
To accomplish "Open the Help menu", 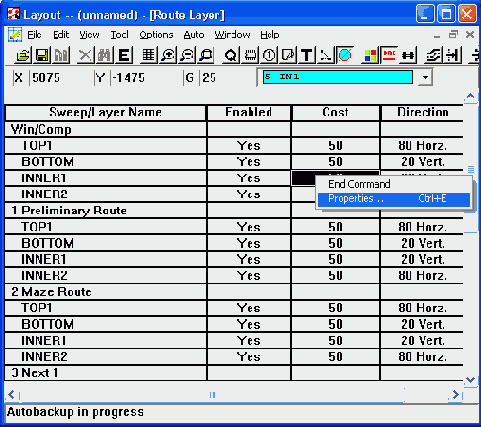I will (270, 35).
